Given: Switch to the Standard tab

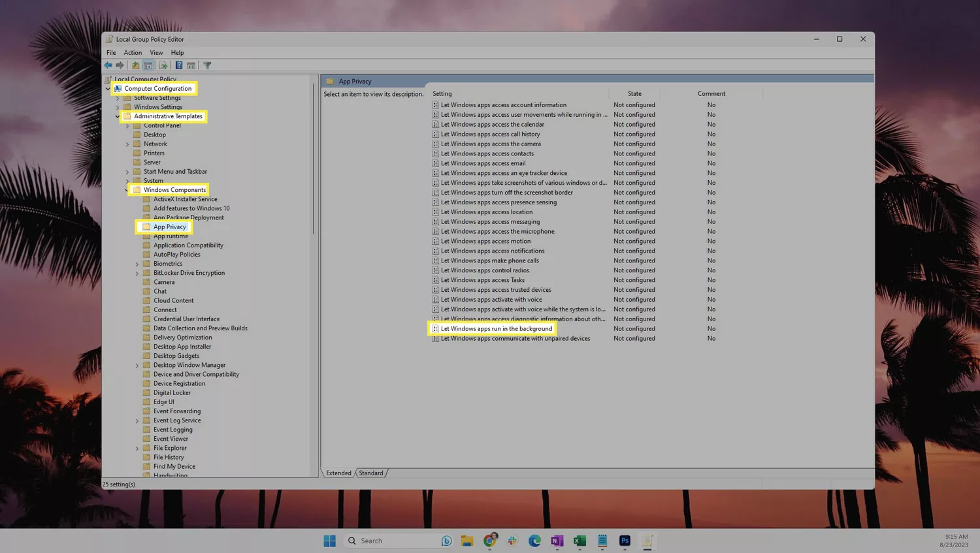Looking at the screenshot, I should (x=371, y=473).
